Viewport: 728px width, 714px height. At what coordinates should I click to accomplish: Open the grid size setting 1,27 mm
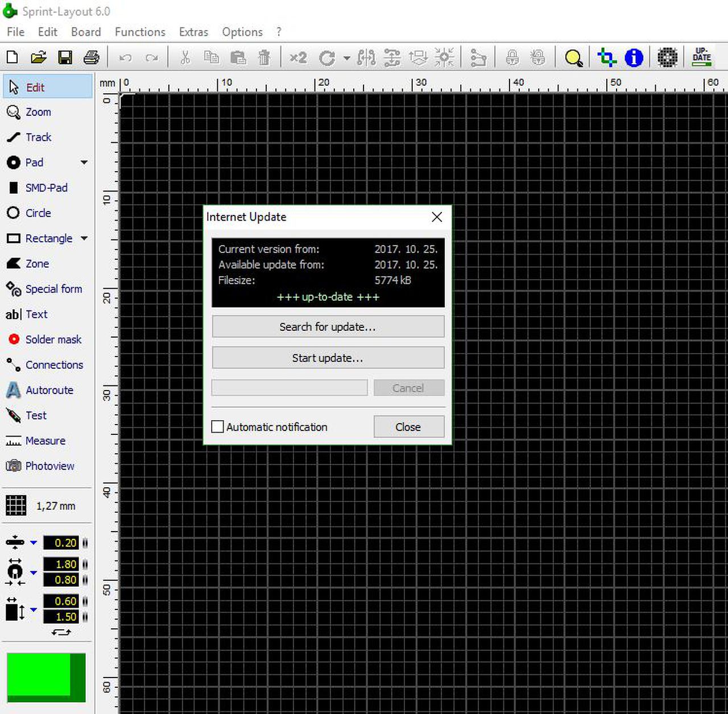(41, 505)
